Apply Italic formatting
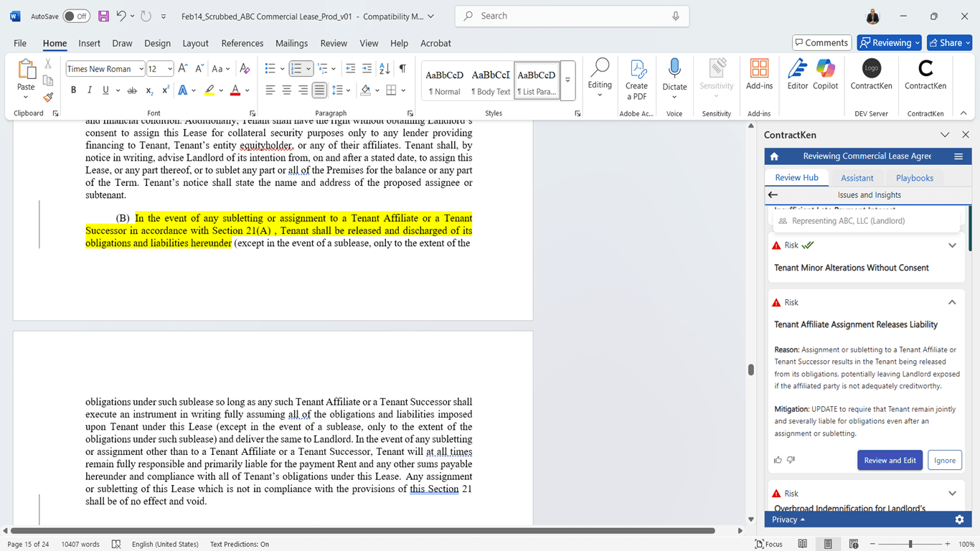The image size is (980, 551). click(90, 90)
